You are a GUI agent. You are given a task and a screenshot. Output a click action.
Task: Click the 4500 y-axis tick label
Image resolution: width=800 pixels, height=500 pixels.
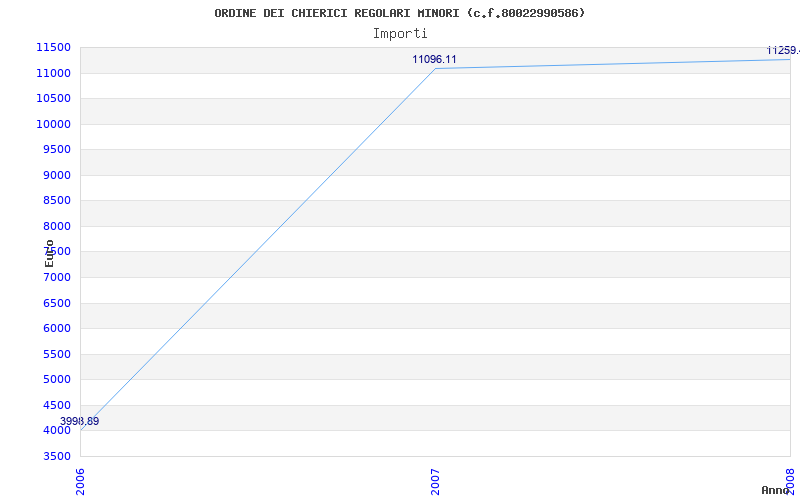click(57, 405)
